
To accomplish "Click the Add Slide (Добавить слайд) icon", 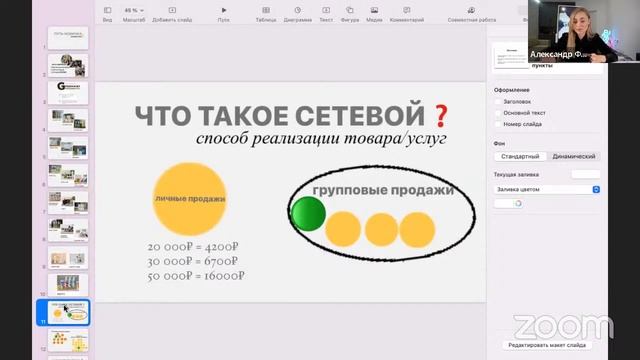I will pyautogui.click(x=172, y=10).
